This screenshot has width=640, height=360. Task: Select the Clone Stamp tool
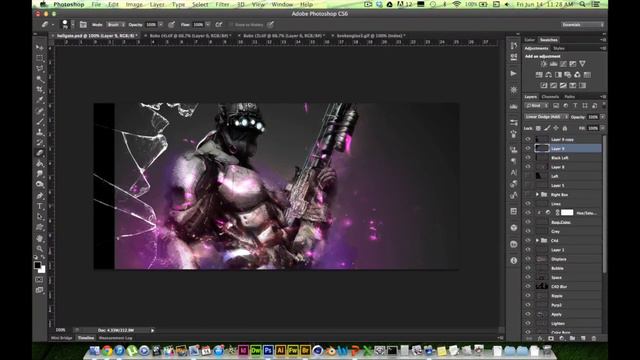40,132
